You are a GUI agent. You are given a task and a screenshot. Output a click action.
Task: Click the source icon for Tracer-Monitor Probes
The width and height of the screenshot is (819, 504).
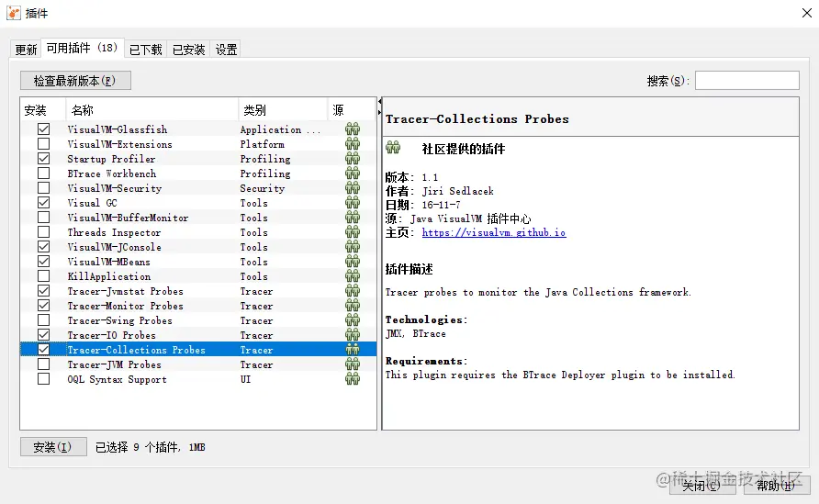click(353, 306)
